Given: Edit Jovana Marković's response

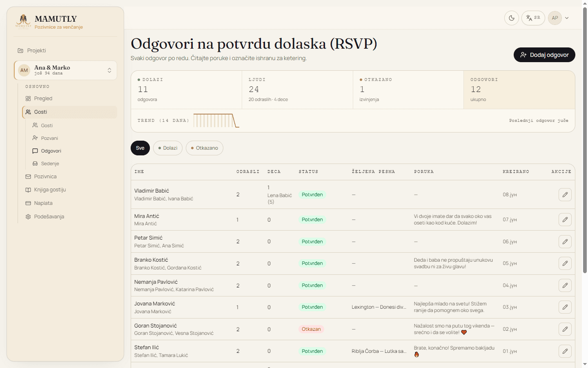Looking at the screenshot, I should click(x=565, y=307).
